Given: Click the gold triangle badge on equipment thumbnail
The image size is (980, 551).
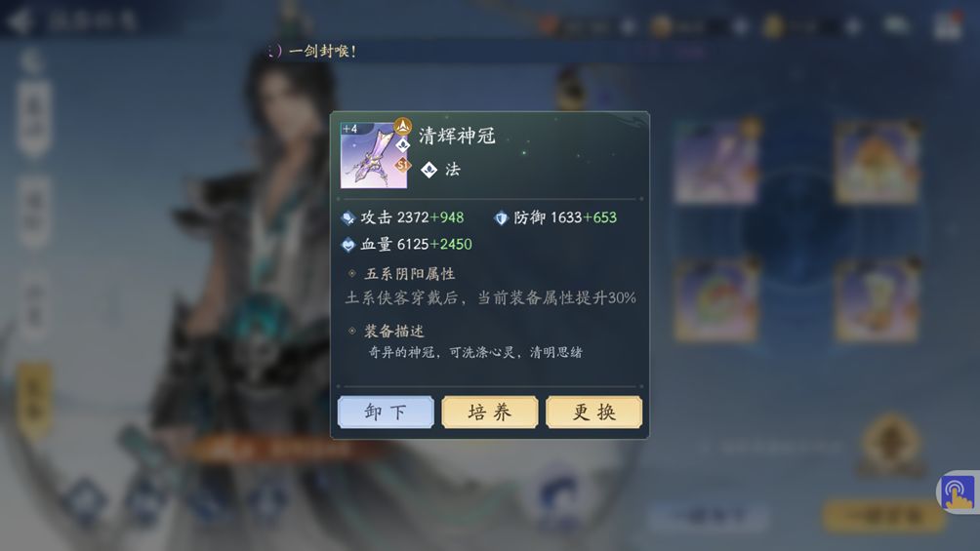Looking at the screenshot, I should pyautogui.click(x=402, y=126).
